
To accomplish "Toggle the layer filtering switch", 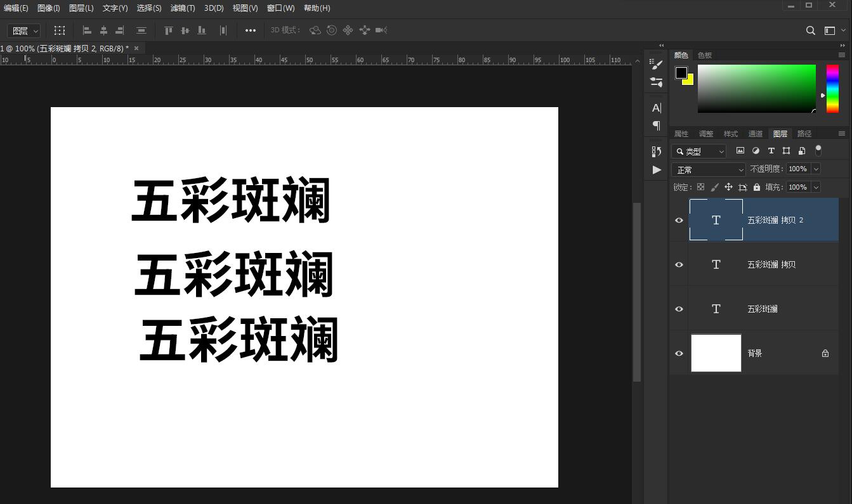I will (x=818, y=150).
